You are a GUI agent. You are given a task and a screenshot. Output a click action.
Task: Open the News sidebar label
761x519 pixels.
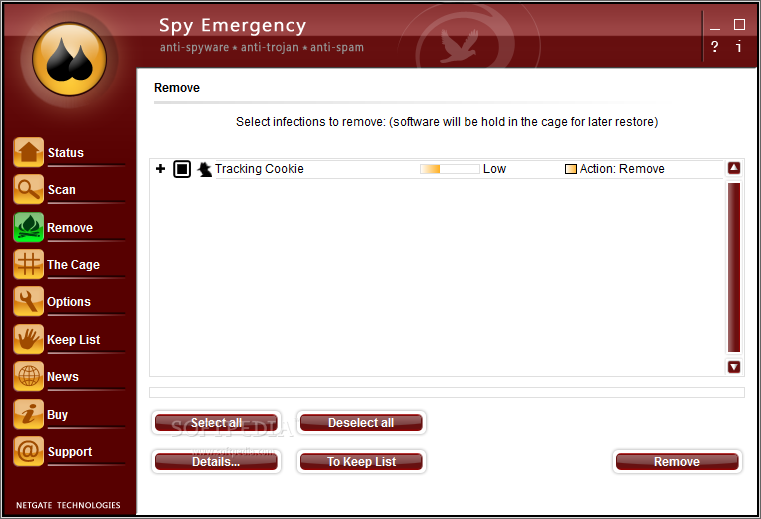[x=63, y=377]
